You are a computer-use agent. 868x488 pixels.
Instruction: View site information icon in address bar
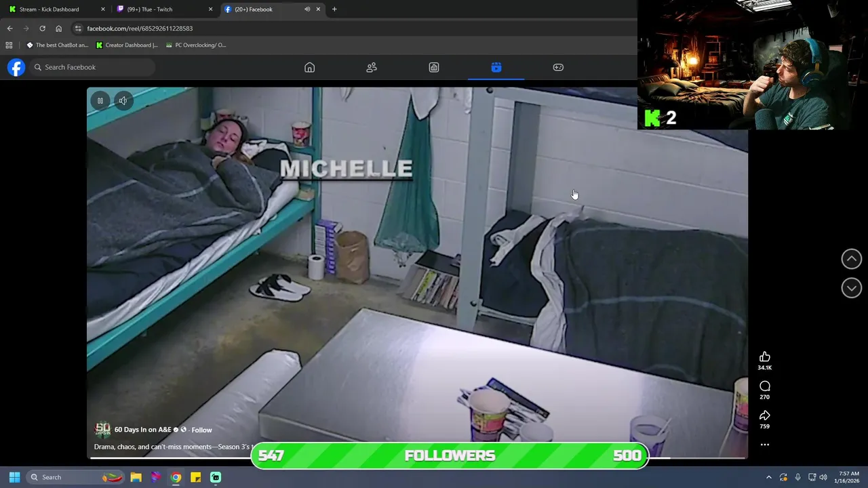coord(78,28)
